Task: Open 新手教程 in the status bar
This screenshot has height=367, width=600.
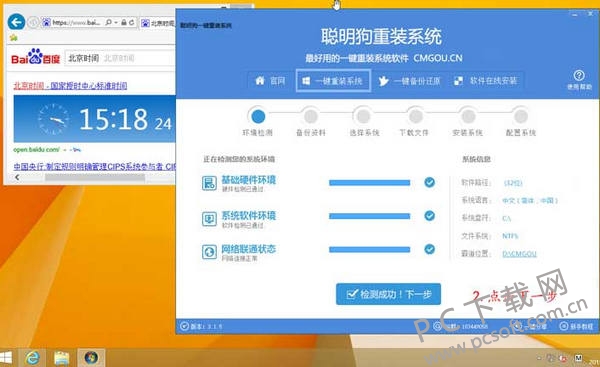Action: click(x=577, y=326)
